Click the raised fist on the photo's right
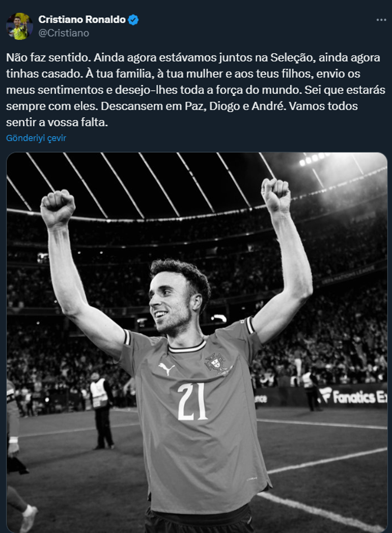The width and height of the screenshot is (392, 533). 276,195
